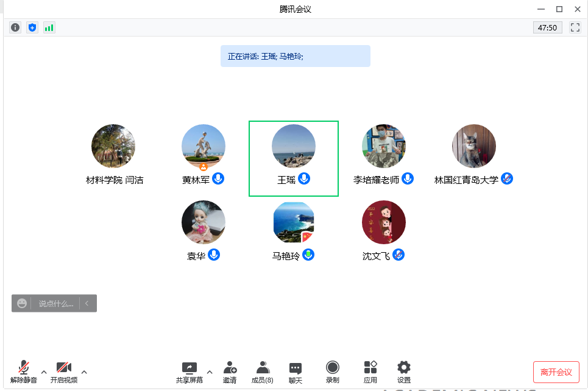Select 王瑶's participant avatar
This screenshot has height=391, width=588.
[x=294, y=146]
